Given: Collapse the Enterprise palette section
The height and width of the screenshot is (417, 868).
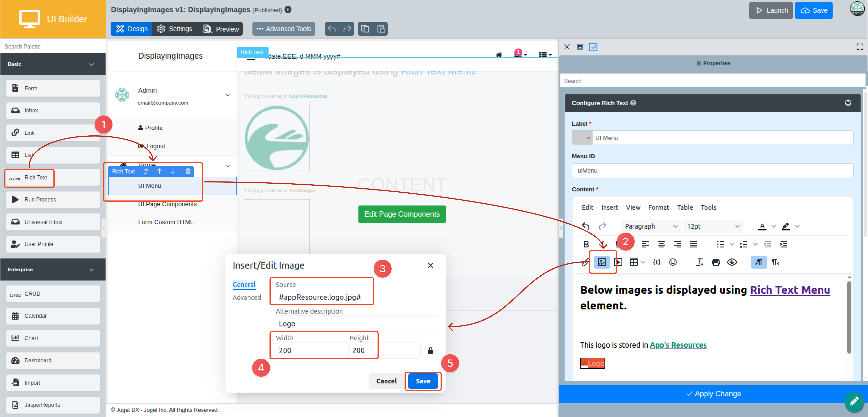Looking at the screenshot, I should coord(92,270).
